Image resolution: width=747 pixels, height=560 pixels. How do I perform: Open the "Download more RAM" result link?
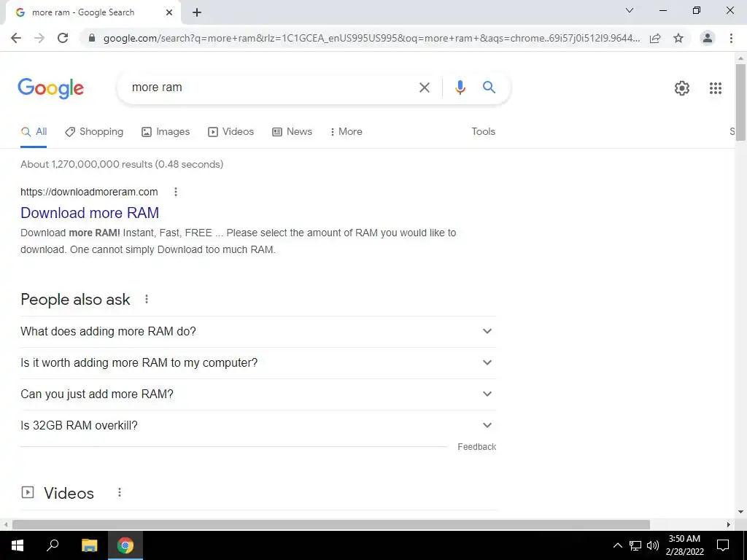90,213
